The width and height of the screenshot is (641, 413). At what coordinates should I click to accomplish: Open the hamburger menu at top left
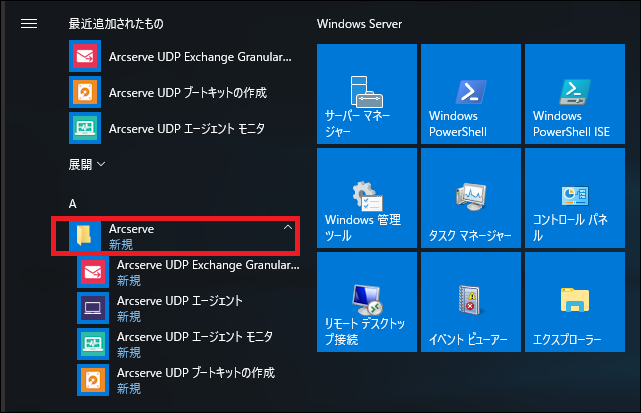click(x=29, y=24)
